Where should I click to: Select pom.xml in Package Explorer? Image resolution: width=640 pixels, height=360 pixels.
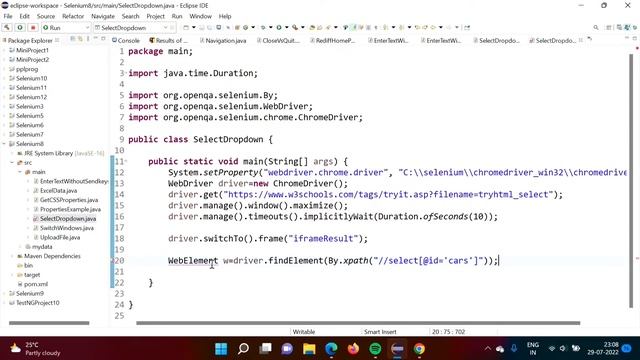[36, 284]
